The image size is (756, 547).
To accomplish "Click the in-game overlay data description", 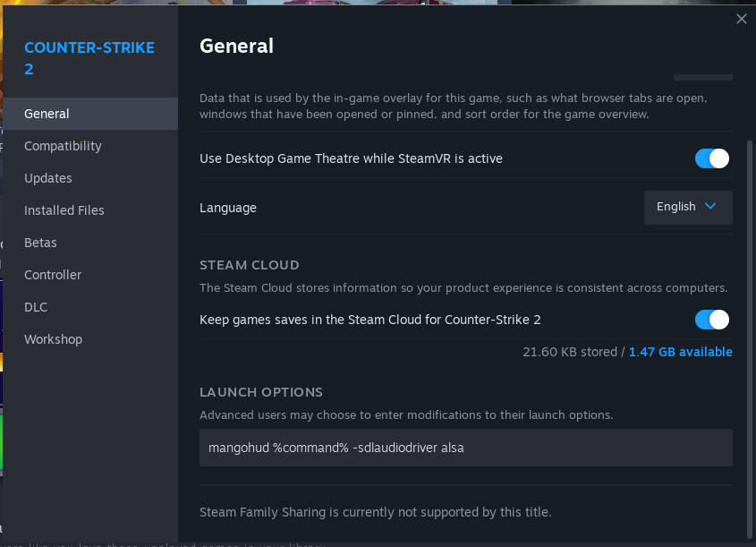I will (454, 107).
